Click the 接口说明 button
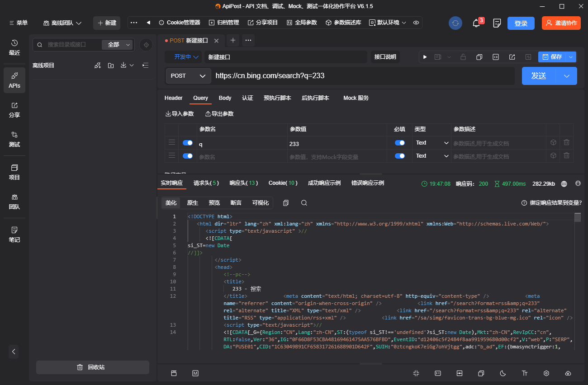This screenshot has width=588, height=385. [x=385, y=57]
